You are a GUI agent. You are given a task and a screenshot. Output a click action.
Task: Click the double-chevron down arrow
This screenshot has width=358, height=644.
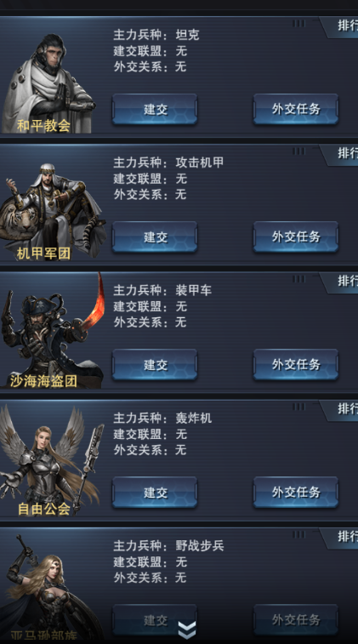(x=187, y=630)
